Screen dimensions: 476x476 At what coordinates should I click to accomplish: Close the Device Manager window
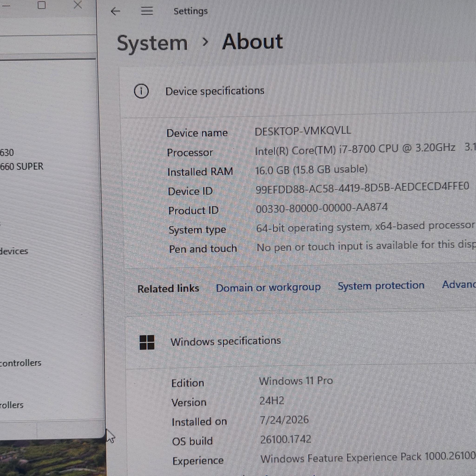point(78,5)
